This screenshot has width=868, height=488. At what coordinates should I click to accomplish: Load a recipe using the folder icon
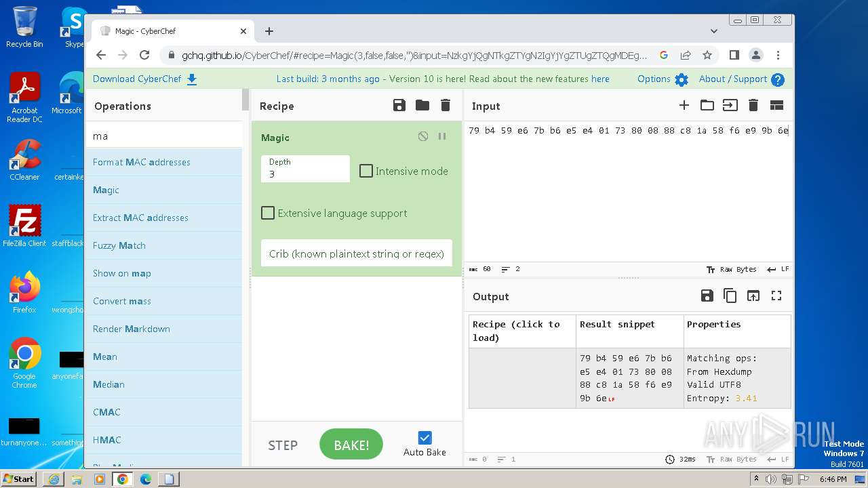coord(422,105)
